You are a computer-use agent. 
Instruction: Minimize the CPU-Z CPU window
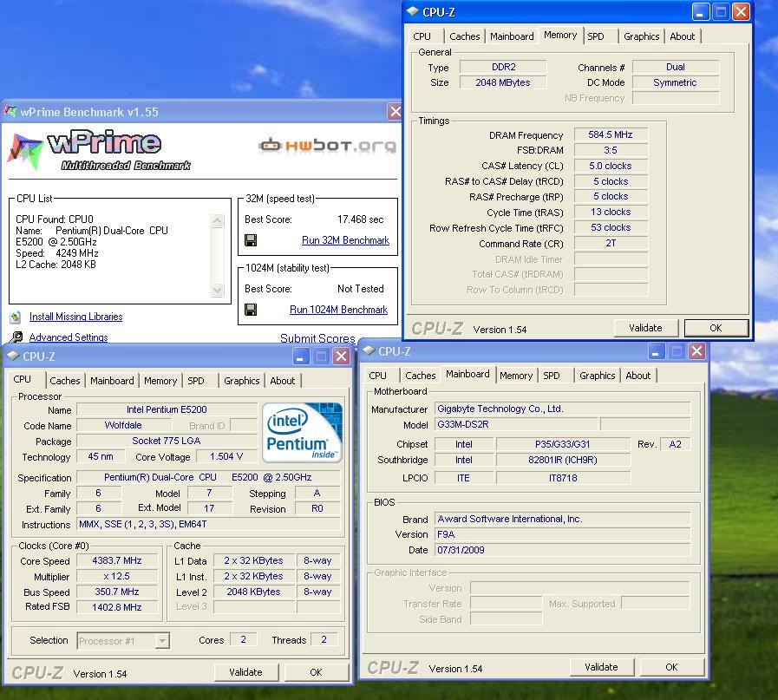coord(300,357)
